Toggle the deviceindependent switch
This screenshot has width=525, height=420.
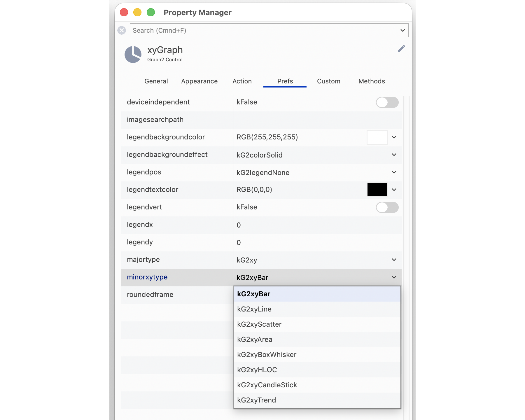tap(387, 102)
